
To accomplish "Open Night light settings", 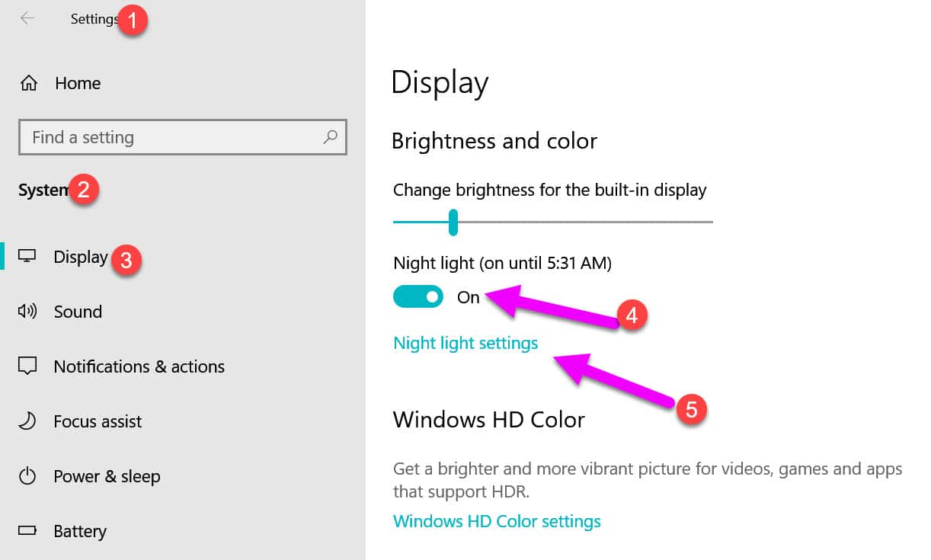I will [x=465, y=343].
